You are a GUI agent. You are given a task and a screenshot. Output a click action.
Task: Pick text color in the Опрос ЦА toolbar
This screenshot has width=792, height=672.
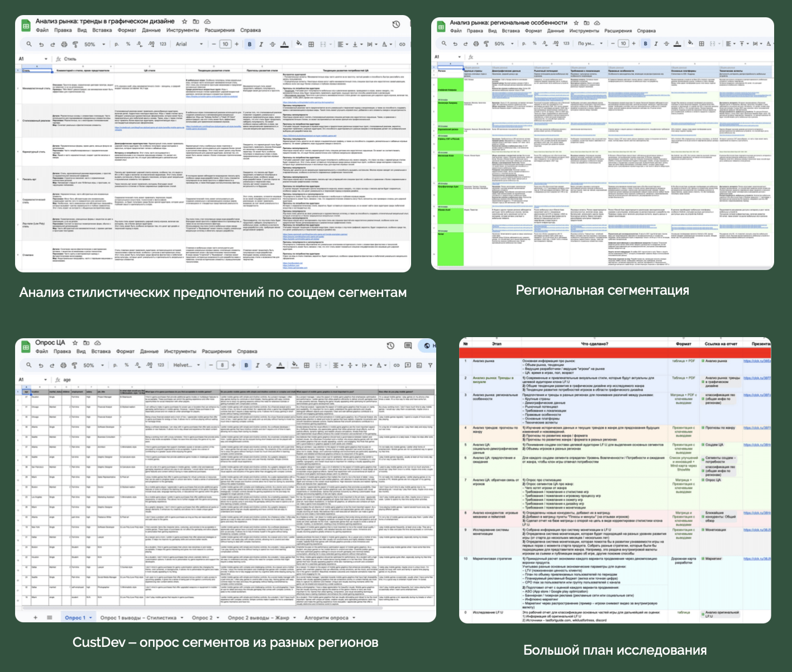tap(281, 365)
